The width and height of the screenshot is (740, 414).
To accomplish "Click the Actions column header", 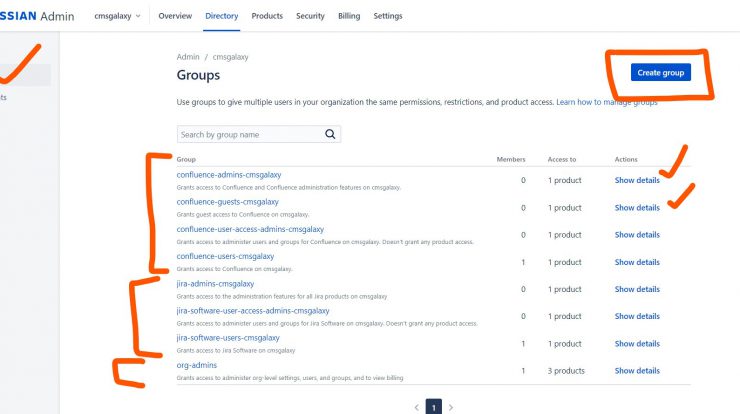I will point(626,159).
